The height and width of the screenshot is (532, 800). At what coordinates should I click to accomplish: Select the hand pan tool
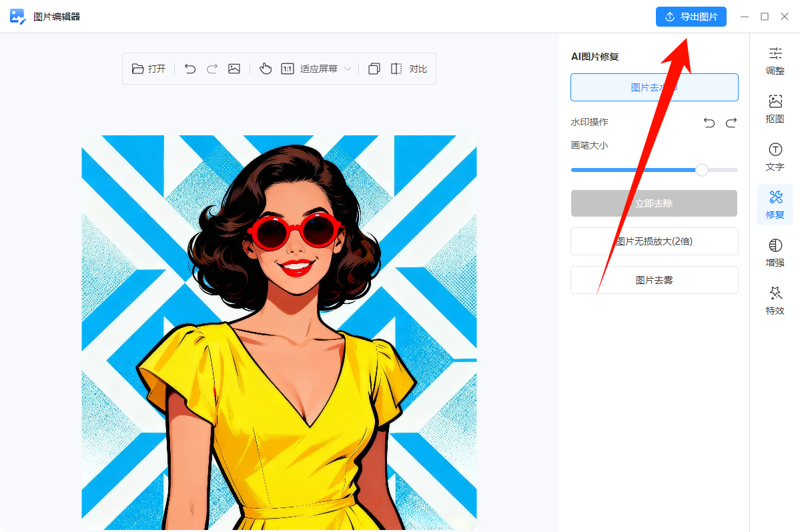pos(266,69)
